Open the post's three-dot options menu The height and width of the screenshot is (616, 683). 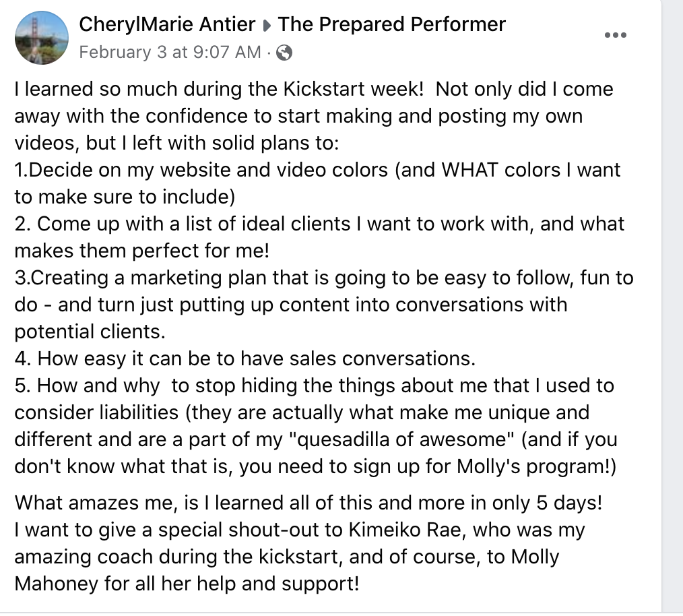click(x=616, y=35)
